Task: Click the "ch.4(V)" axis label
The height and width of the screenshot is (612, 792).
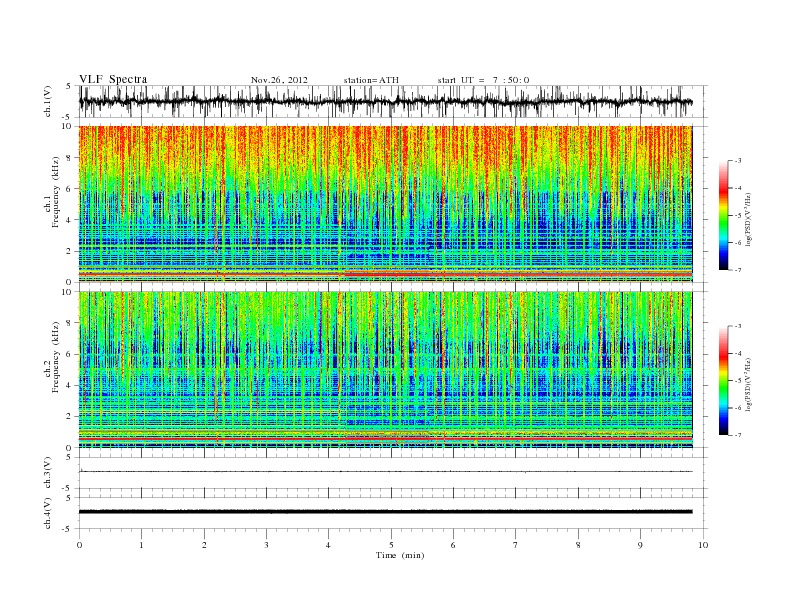Action: 47,513
